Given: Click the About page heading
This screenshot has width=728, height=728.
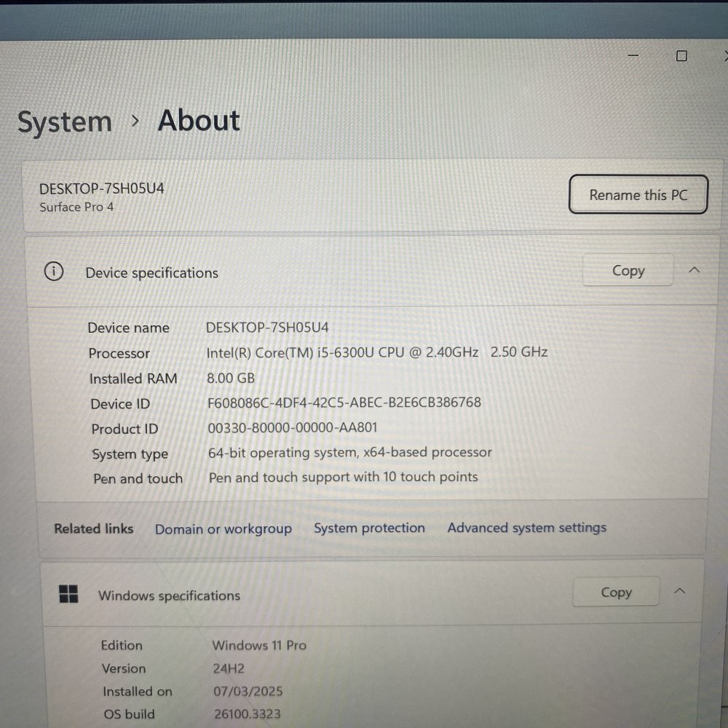Looking at the screenshot, I should click(199, 121).
